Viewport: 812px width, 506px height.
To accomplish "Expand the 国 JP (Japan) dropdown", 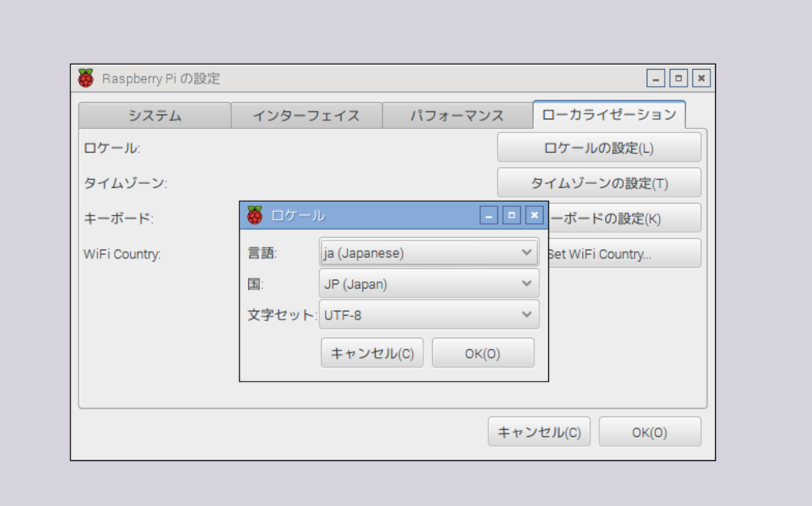I will click(429, 283).
